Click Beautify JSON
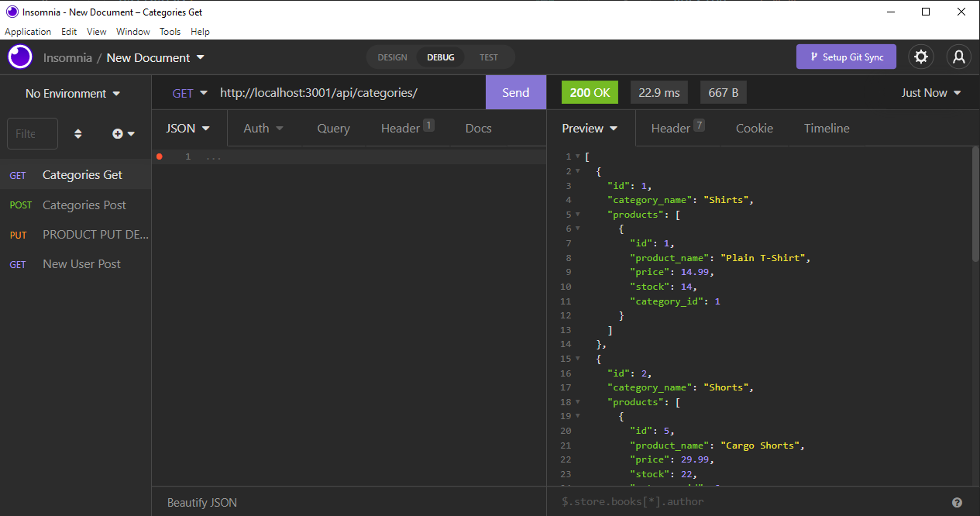Viewport: 980px width, 516px height. click(x=201, y=502)
